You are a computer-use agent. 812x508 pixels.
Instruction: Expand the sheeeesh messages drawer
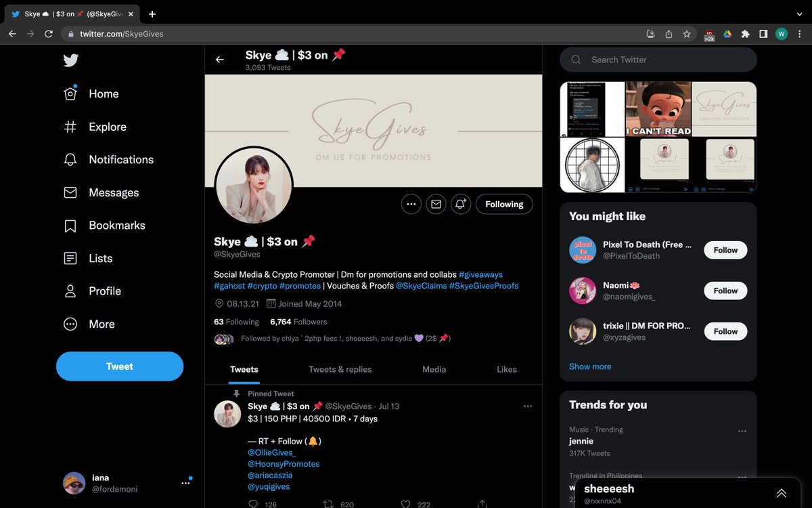pos(782,493)
